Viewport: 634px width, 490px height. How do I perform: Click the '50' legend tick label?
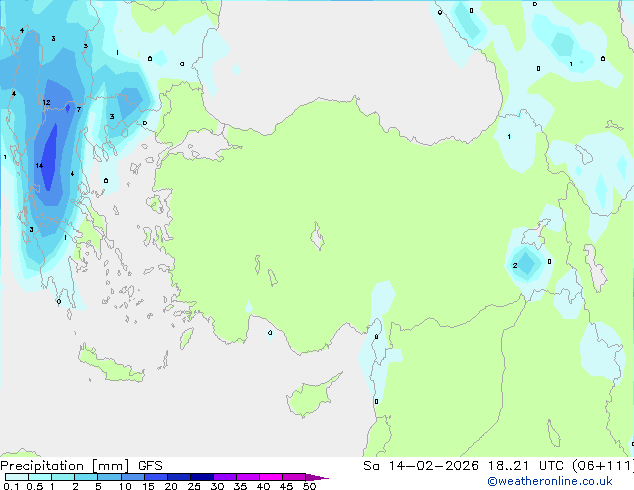[309, 486]
